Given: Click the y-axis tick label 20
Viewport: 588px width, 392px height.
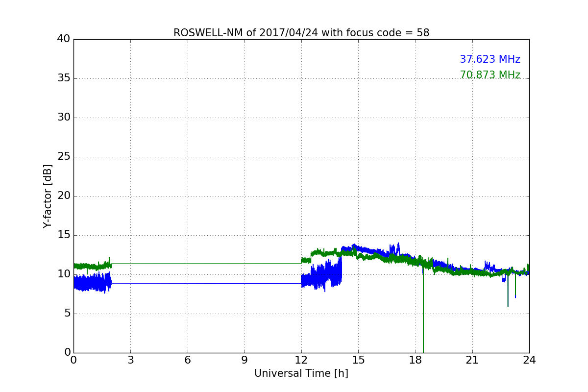Looking at the screenshot, I should coord(64,196).
